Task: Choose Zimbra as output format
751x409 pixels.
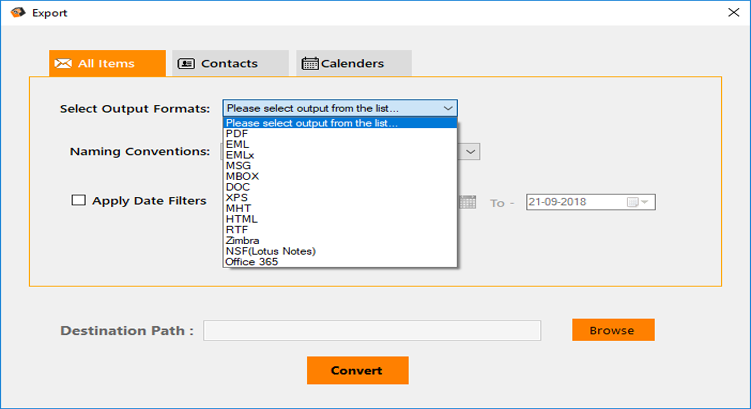Action: tap(243, 241)
